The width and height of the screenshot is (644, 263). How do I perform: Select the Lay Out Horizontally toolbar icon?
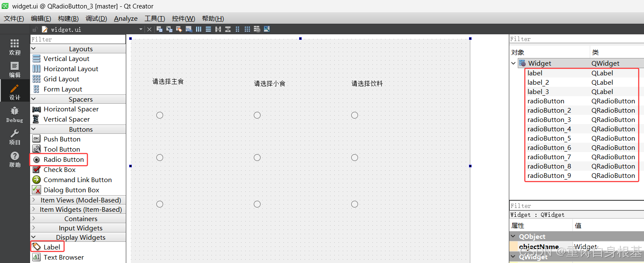(198, 29)
